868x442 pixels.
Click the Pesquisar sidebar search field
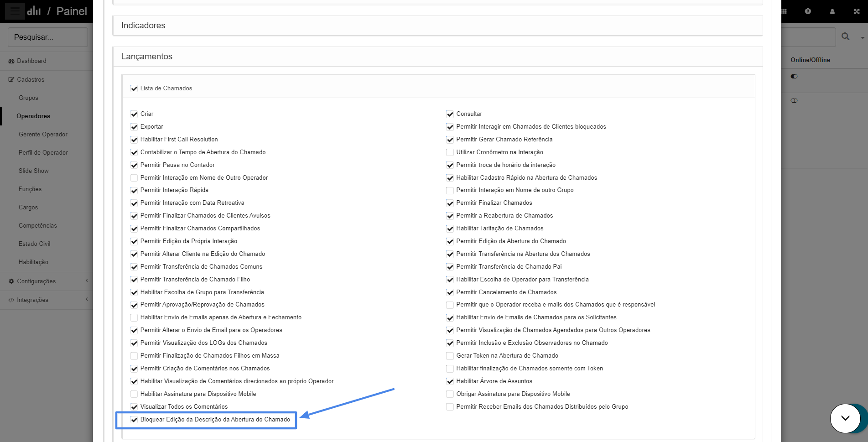(x=48, y=37)
